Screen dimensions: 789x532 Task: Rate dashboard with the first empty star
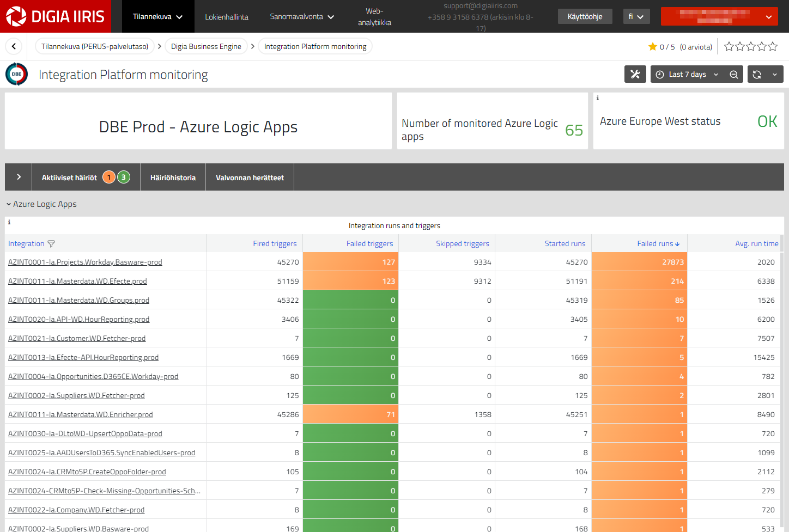[729, 47]
